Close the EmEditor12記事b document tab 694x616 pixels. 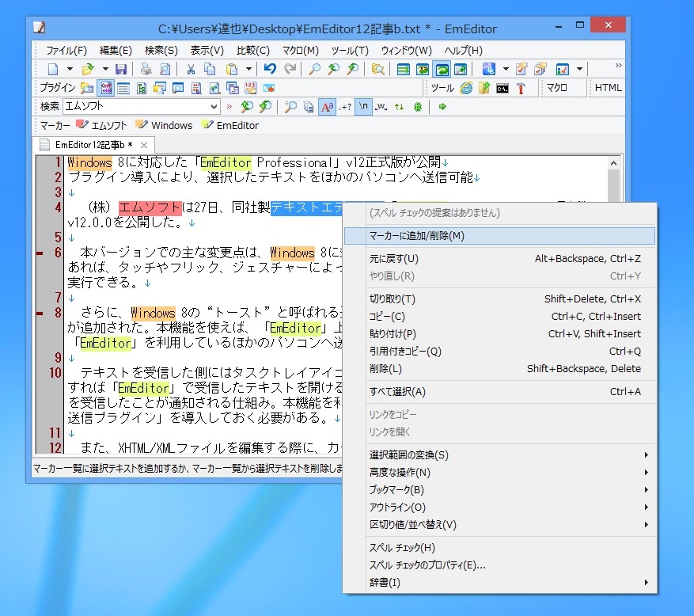pyautogui.click(x=144, y=145)
